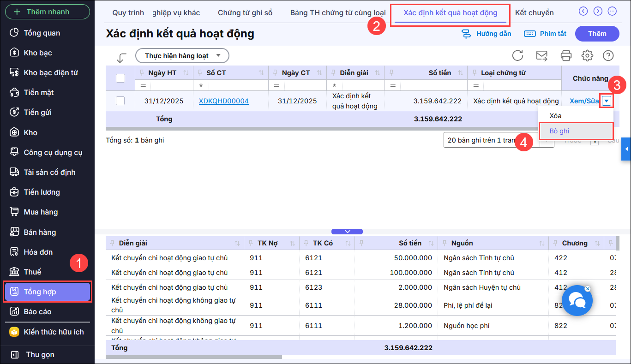Image resolution: width=631 pixels, height=364 pixels.
Task: Click the refresh icon in the toolbar
Action: [517, 56]
